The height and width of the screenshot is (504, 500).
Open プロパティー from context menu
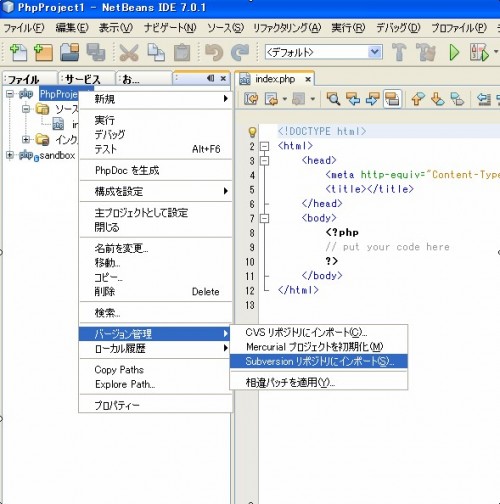tap(156, 405)
